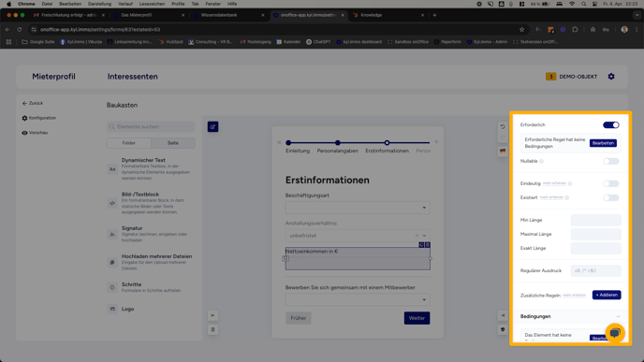
Task: Switch to the Felder tab
Action: [x=129, y=143]
